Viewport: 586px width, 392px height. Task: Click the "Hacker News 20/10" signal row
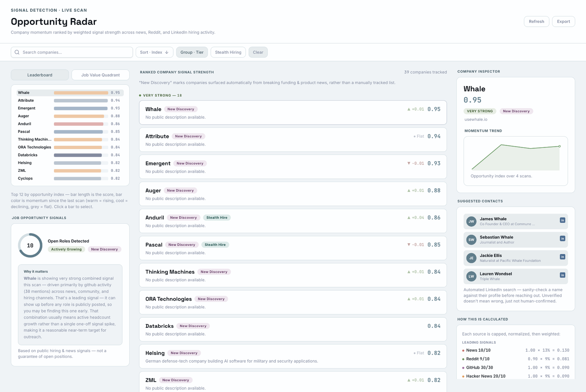pyautogui.click(x=516, y=376)
